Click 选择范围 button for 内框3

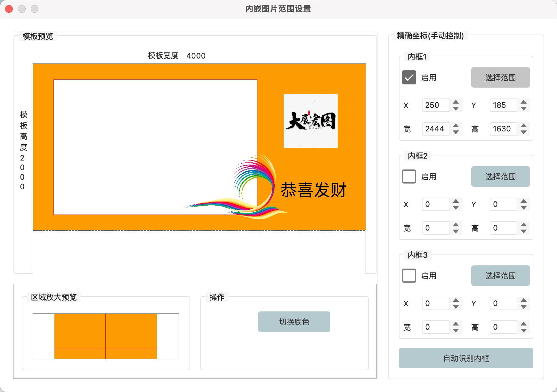[500, 276]
